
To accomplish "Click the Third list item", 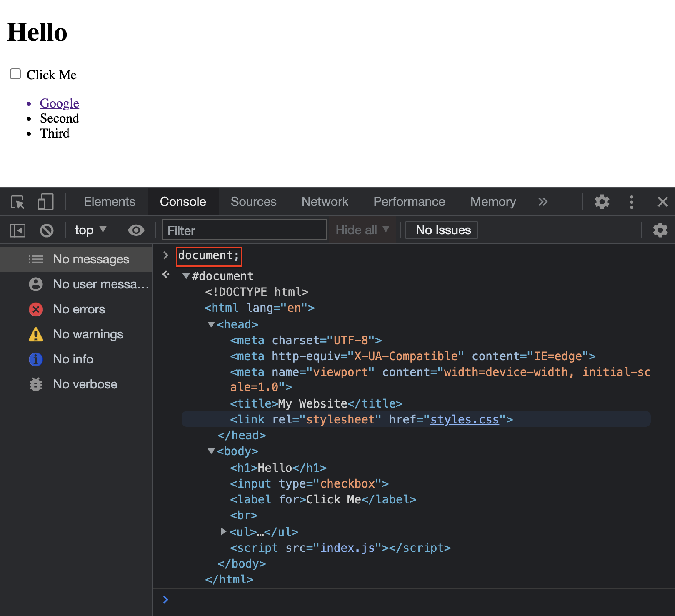I will (x=55, y=133).
